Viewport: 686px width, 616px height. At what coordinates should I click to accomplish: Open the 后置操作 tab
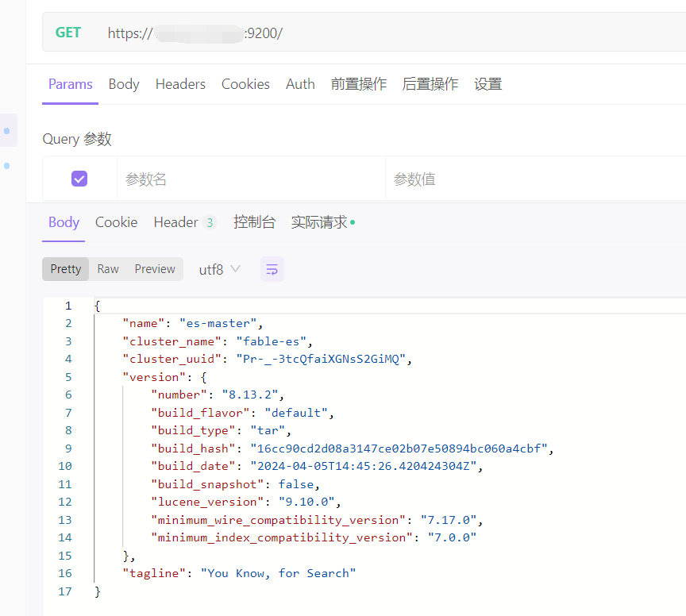430,84
